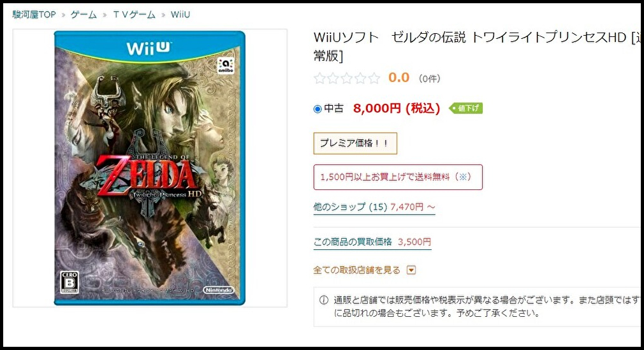Click the 値下げ green tag icon
This screenshot has height=350, width=644.
pyautogui.click(x=465, y=108)
